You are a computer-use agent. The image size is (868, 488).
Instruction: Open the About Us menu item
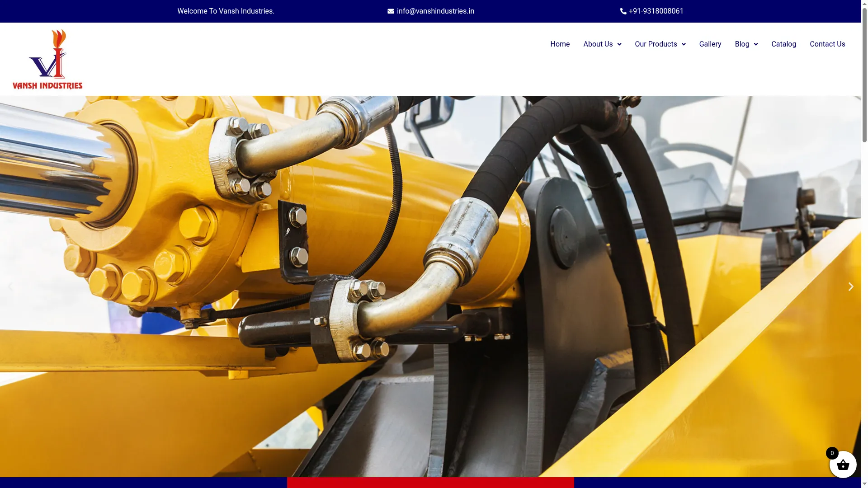(598, 44)
